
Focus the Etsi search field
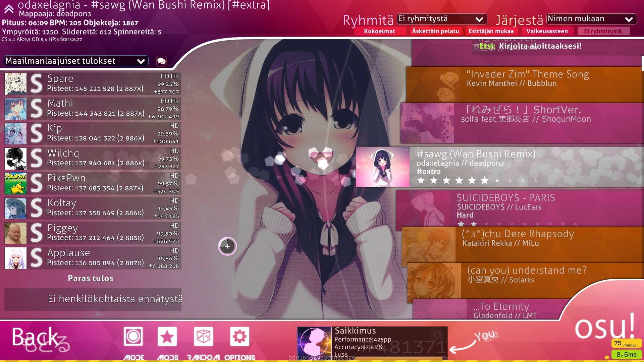[530, 46]
